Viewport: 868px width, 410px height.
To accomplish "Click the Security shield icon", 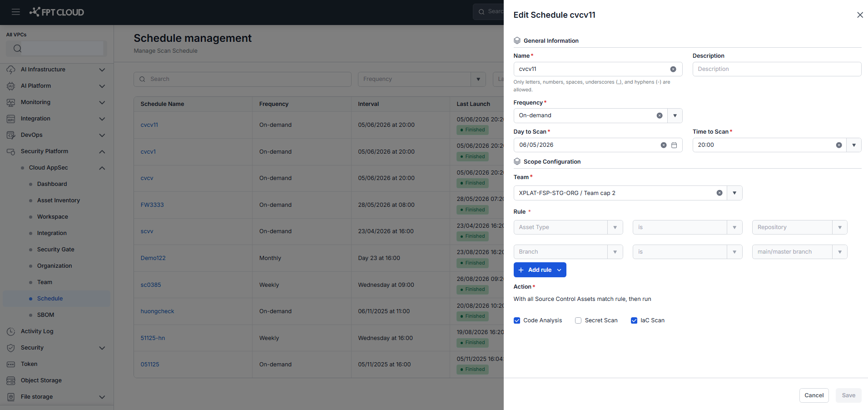I will coord(11,348).
